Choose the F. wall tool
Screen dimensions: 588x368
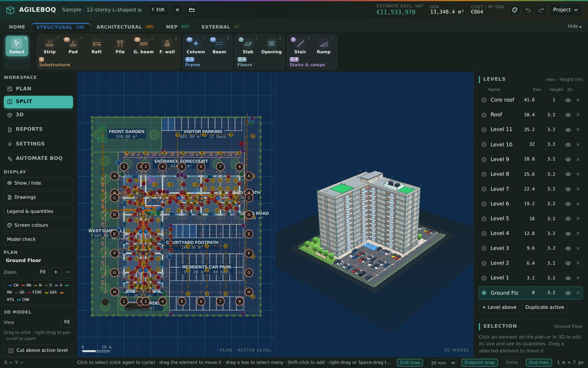(167, 47)
